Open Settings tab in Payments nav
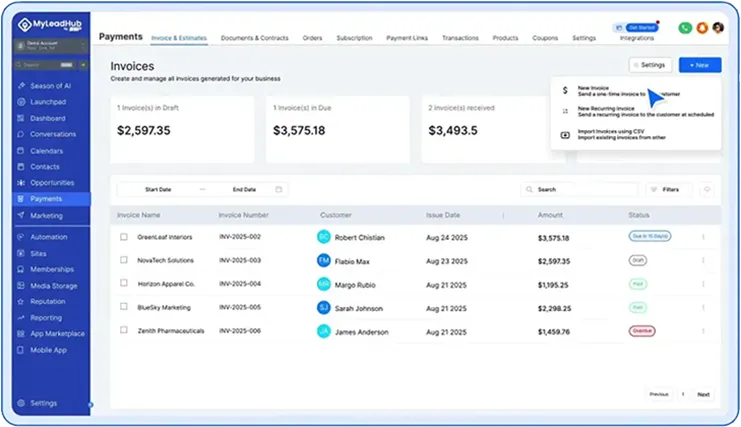741x427 pixels. [x=584, y=38]
